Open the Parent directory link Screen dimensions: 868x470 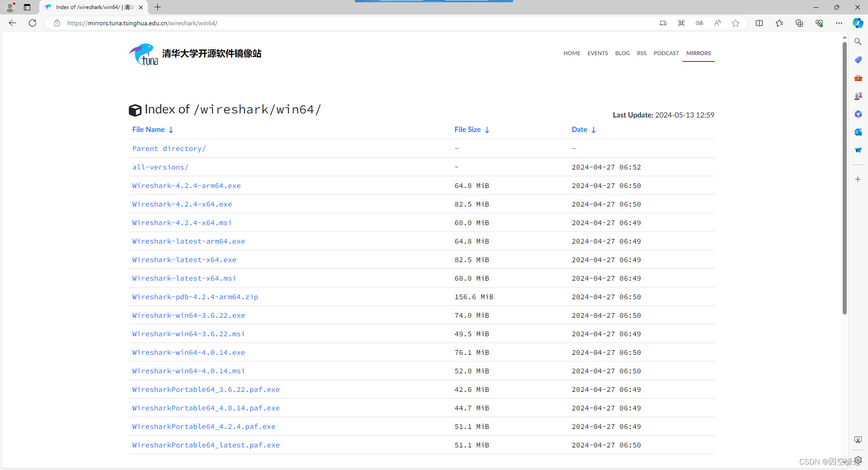click(x=169, y=149)
